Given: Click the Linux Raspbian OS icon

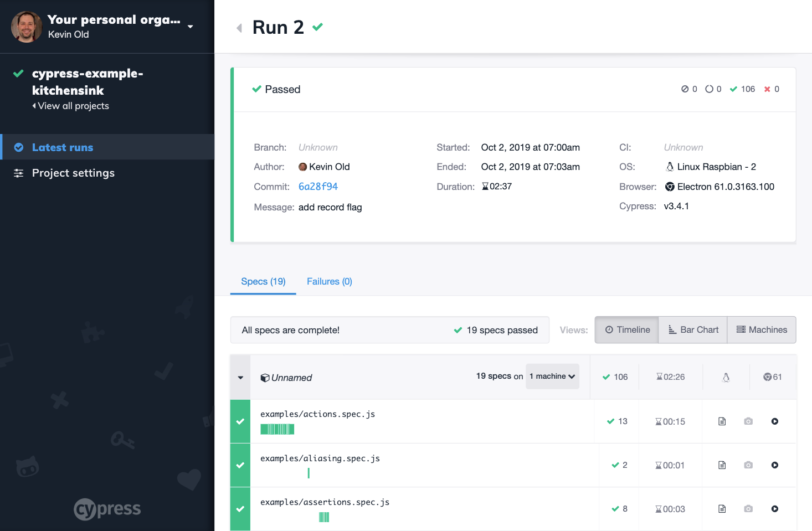Looking at the screenshot, I should coord(670,167).
